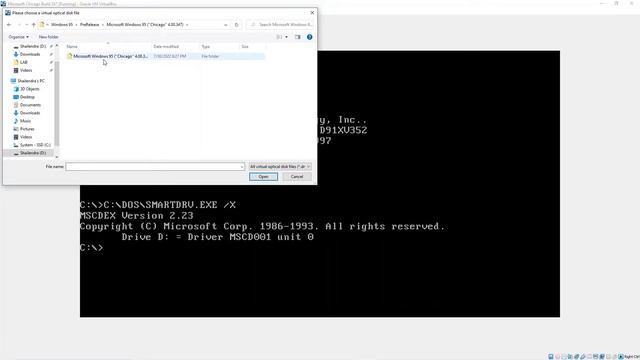Click the Right Ctrl host key label
The image size is (640, 360).
click(x=632, y=357)
